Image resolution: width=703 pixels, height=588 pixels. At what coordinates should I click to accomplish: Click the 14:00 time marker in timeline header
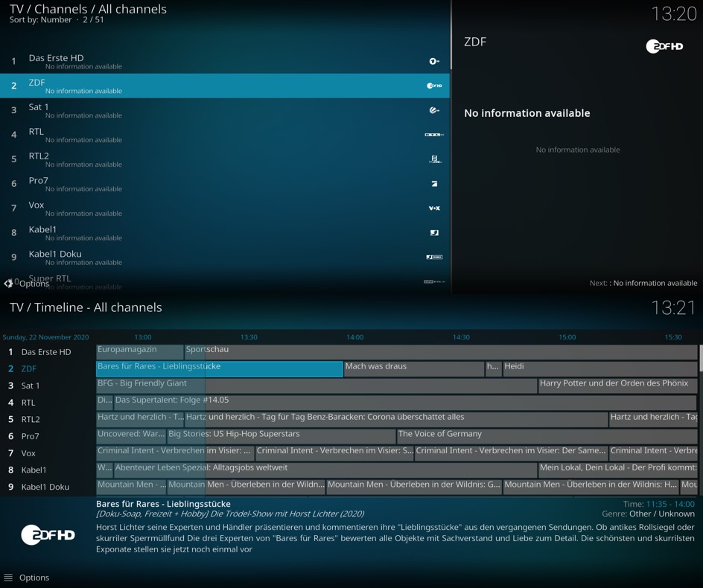coord(354,337)
